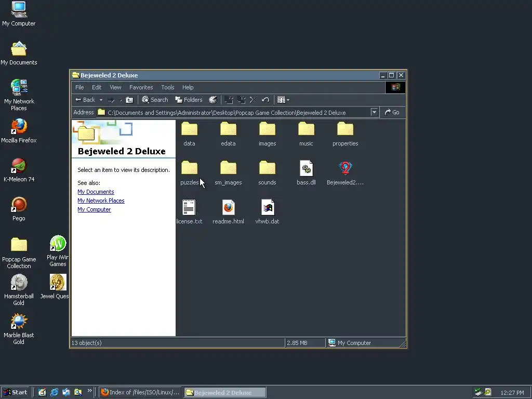532x399 pixels.
Task: Open My Computer desktop icon
Action: pos(19,14)
